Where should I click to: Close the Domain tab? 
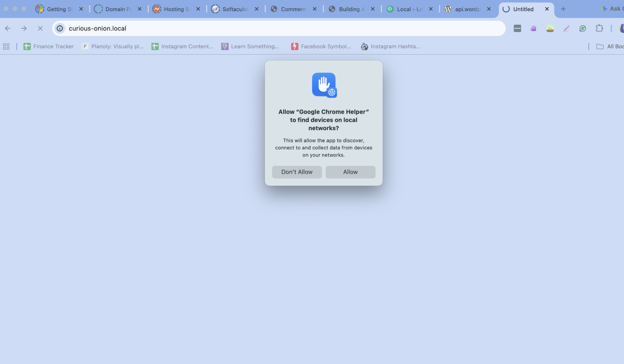tap(140, 9)
